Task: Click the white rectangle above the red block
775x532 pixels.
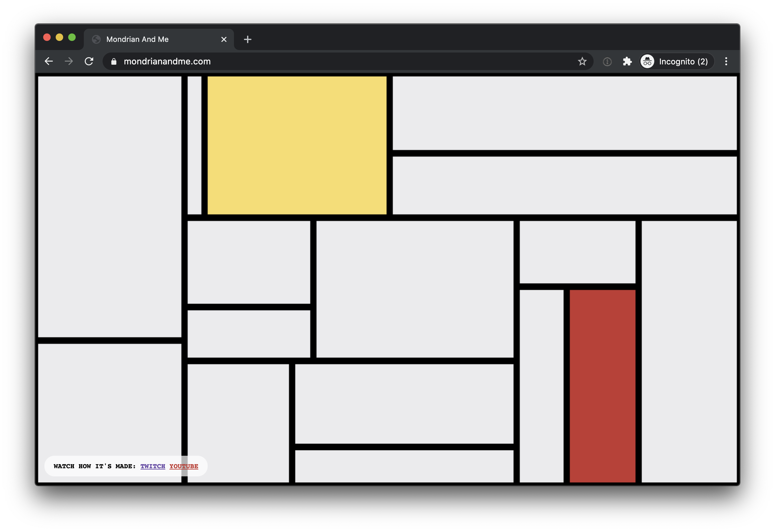Action: [x=578, y=252]
